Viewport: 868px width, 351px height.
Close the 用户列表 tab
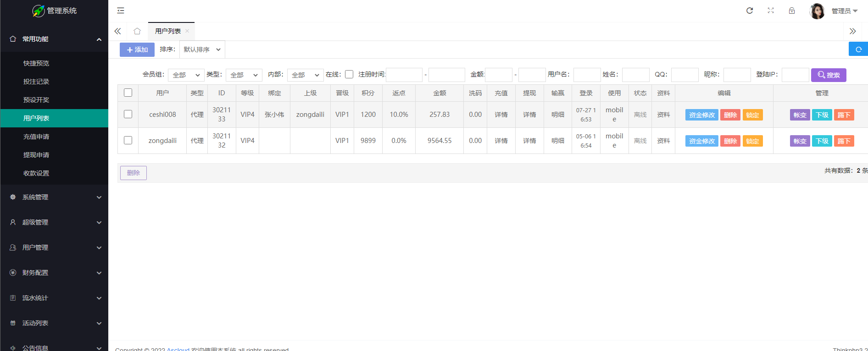point(187,31)
